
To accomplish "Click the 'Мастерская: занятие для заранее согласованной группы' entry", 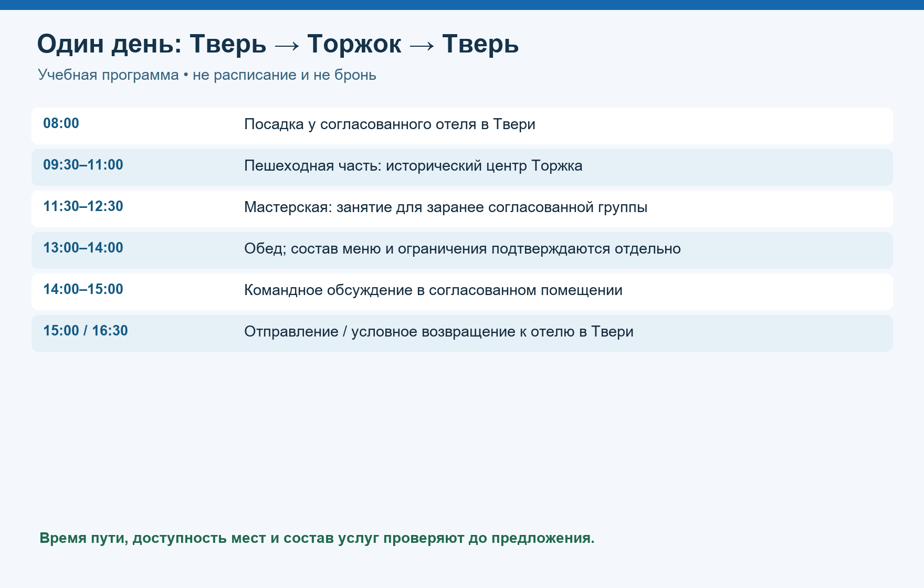I will point(446,207).
